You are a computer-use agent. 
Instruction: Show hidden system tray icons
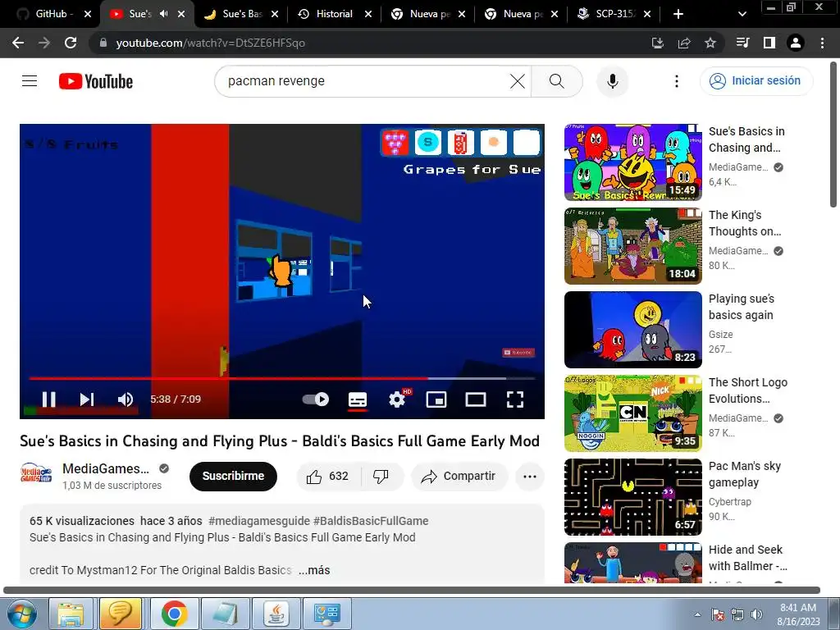coord(697,614)
